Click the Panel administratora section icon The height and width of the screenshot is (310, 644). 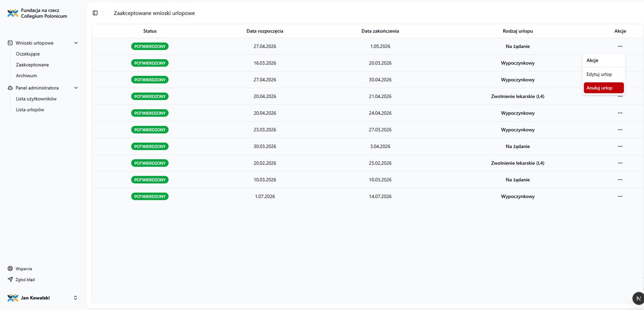[x=10, y=88]
